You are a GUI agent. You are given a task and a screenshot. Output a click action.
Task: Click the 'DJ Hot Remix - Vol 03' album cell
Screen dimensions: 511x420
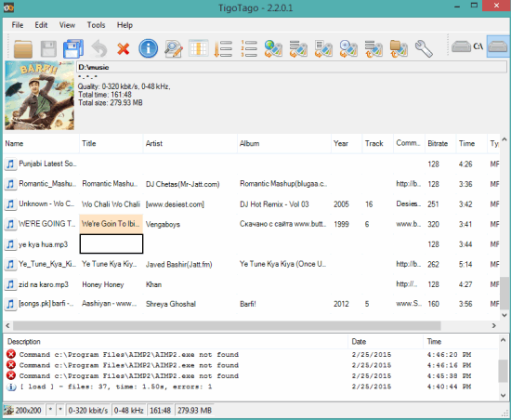274,204
